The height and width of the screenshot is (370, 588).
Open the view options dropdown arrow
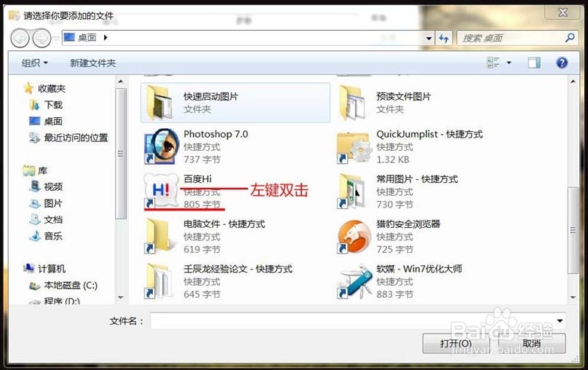(x=509, y=63)
